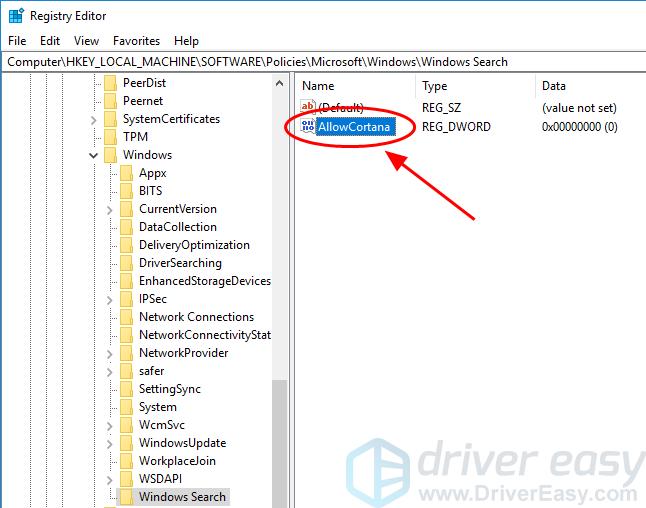This screenshot has width=646, height=508.
Task: Select the PeerDist folder icon
Action: [110, 83]
